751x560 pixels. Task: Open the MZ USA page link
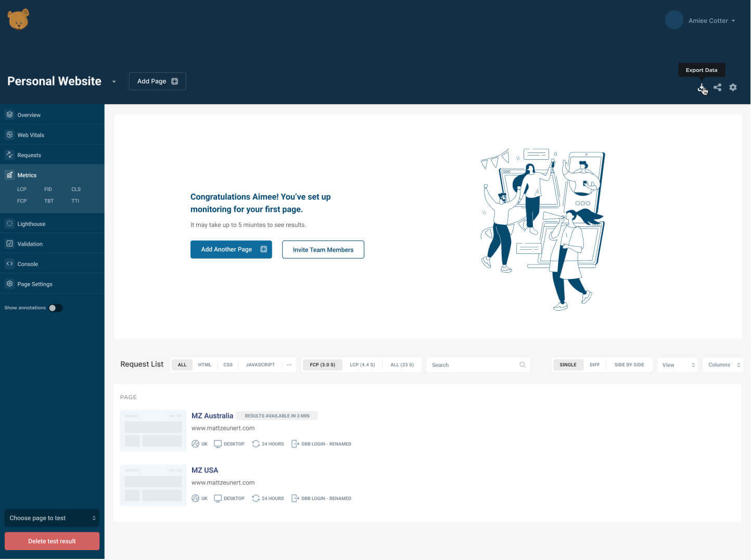click(x=205, y=470)
